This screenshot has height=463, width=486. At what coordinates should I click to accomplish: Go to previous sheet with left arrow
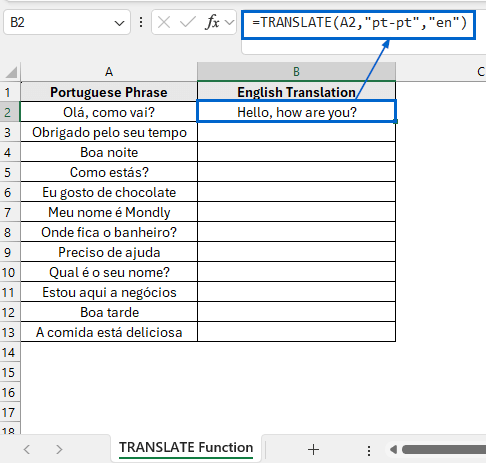(x=27, y=449)
